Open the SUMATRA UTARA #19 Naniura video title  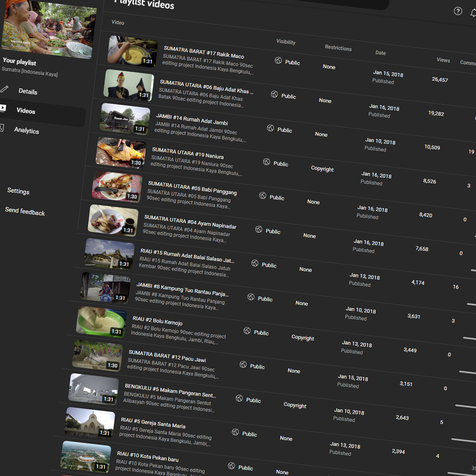(187, 154)
